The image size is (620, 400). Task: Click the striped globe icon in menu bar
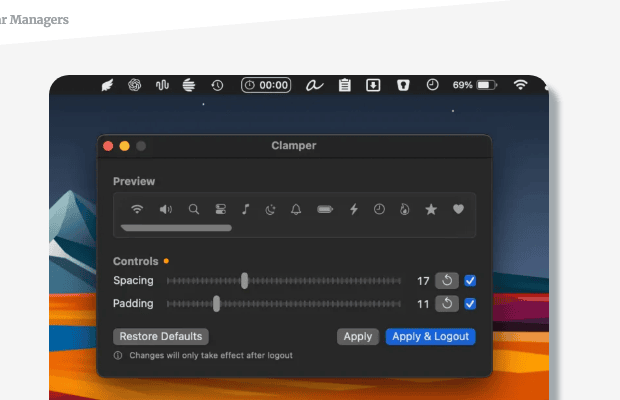[x=189, y=85]
